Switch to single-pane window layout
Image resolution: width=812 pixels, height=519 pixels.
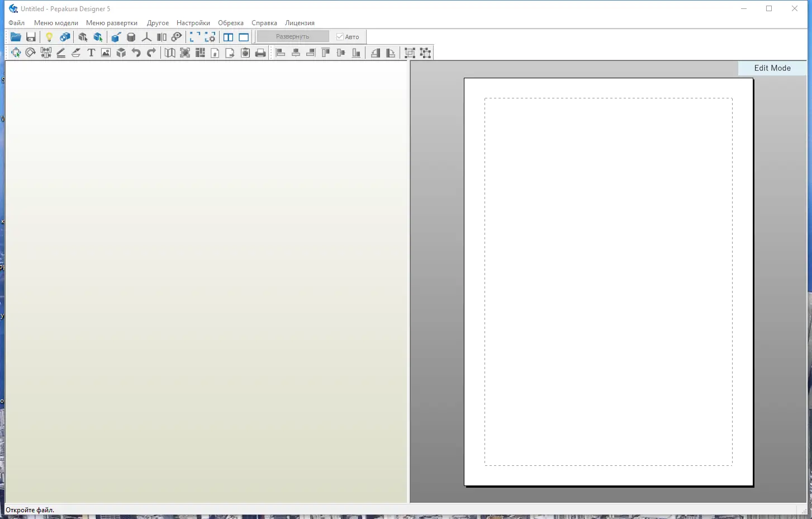tap(244, 37)
